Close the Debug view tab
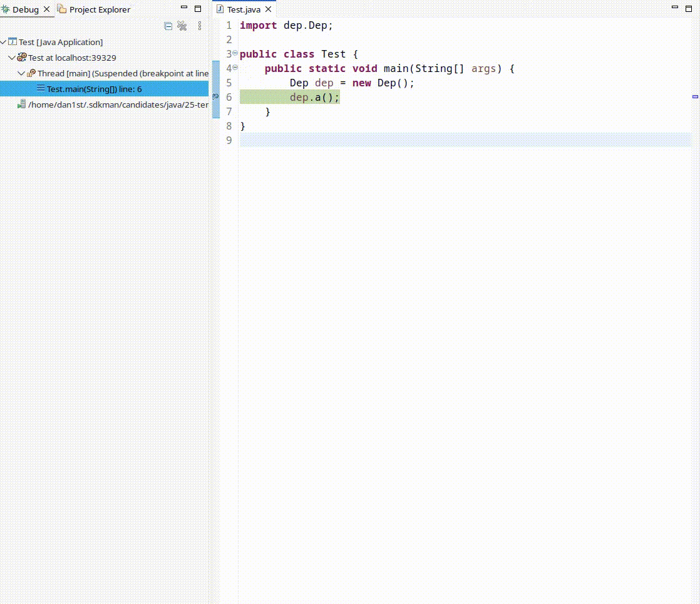 [46, 9]
